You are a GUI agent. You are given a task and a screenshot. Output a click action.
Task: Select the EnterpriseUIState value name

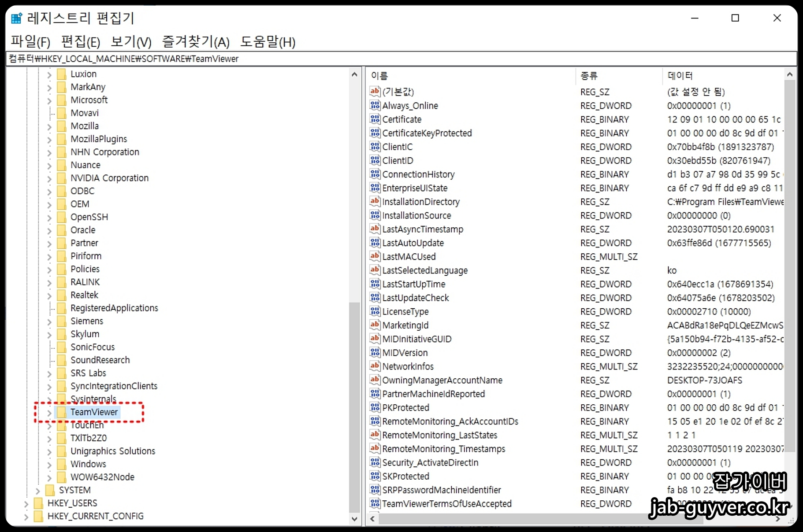[x=415, y=188]
